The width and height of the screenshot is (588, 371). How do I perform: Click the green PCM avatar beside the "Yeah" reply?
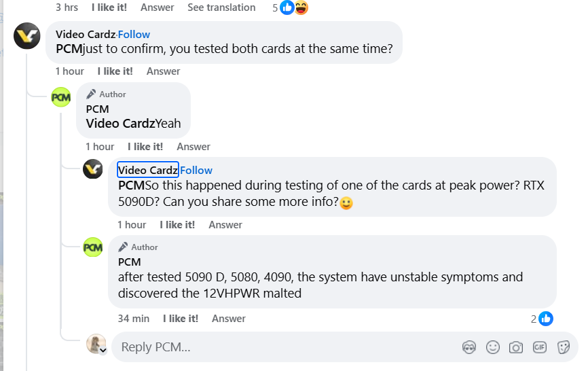click(x=61, y=96)
